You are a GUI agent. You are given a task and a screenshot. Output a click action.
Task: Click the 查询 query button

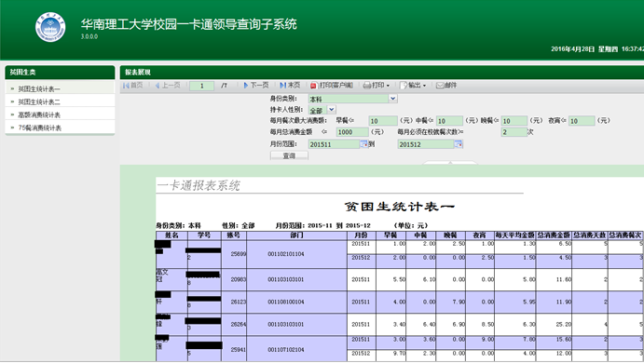[x=289, y=155]
